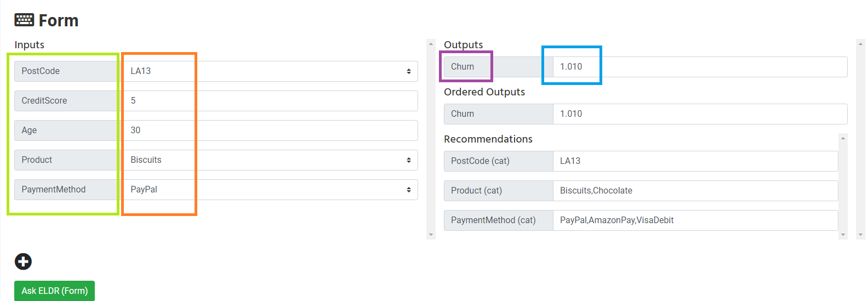The image size is (868, 301).
Task: Click the keyboard icon beside the Form title
Action: 24,20
